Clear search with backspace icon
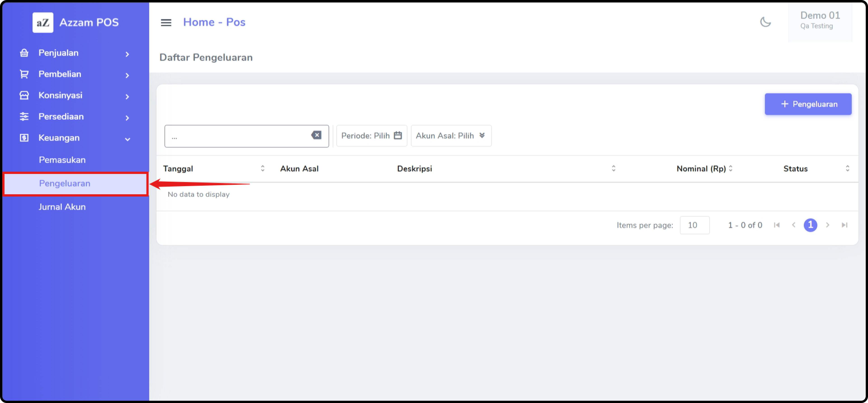This screenshot has height=403, width=868. click(316, 135)
